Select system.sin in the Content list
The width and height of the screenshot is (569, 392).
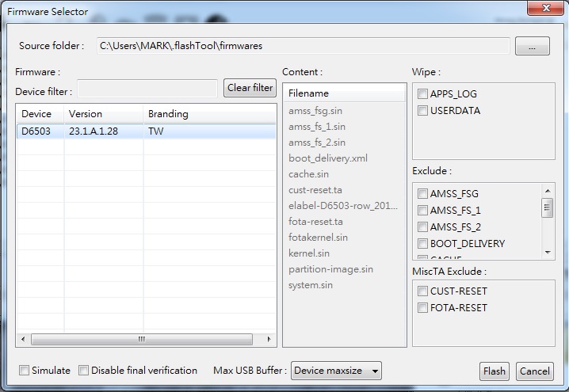311,285
